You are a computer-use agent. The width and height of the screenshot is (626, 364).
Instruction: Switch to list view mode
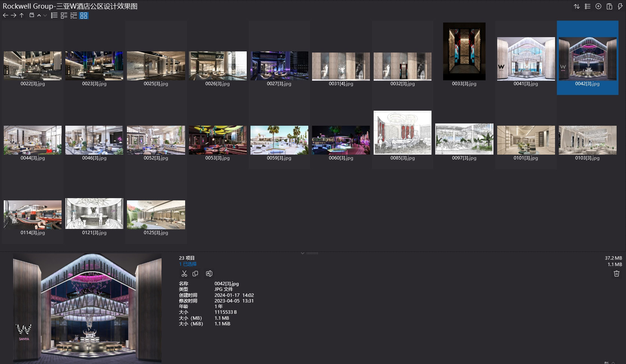54,15
